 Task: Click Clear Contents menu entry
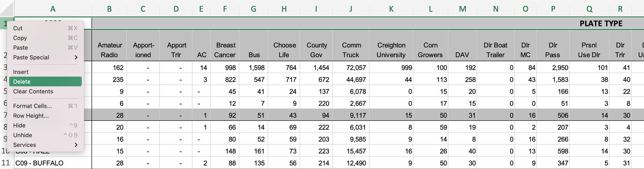coord(45,91)
